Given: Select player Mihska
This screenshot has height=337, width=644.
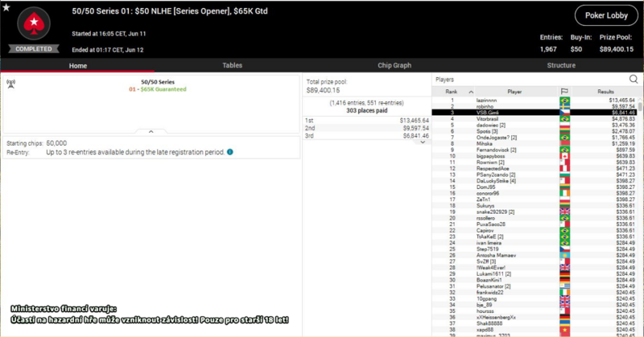Looking at the screenshot, I should click(485, 144).
